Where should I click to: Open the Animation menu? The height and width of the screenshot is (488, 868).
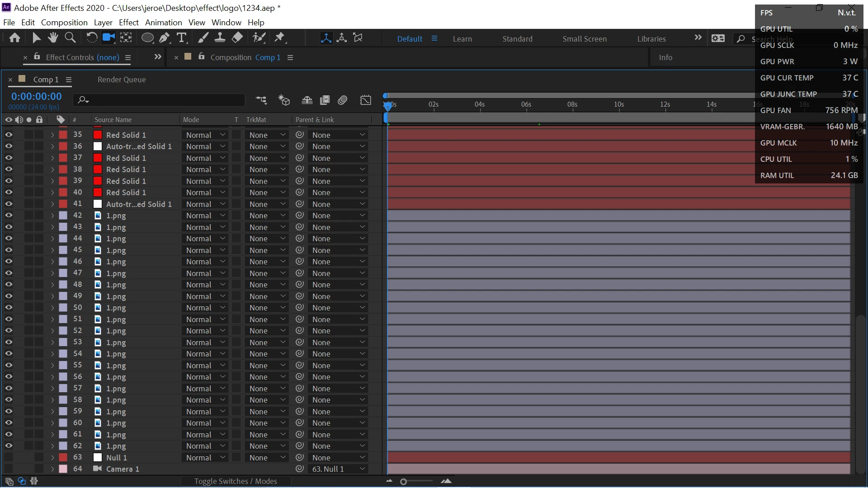coord(163,23)
